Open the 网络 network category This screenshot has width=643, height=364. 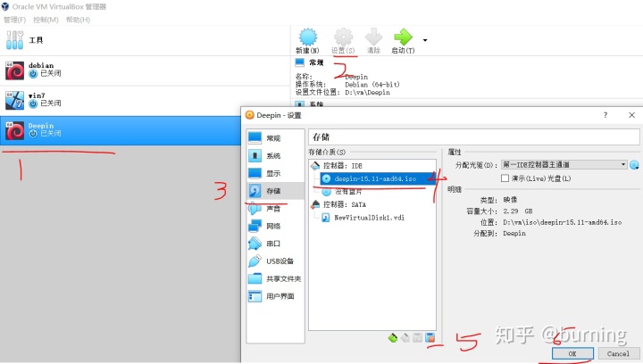[276, 226]
